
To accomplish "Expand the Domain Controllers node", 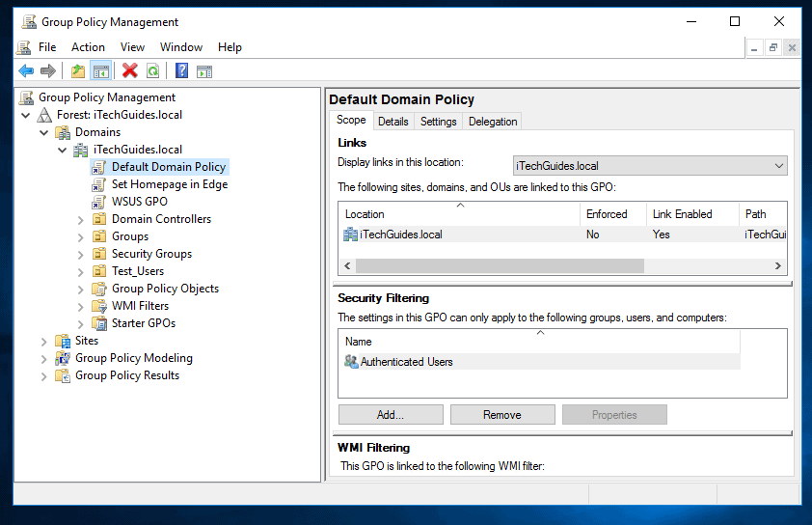I will click(81, 219).
